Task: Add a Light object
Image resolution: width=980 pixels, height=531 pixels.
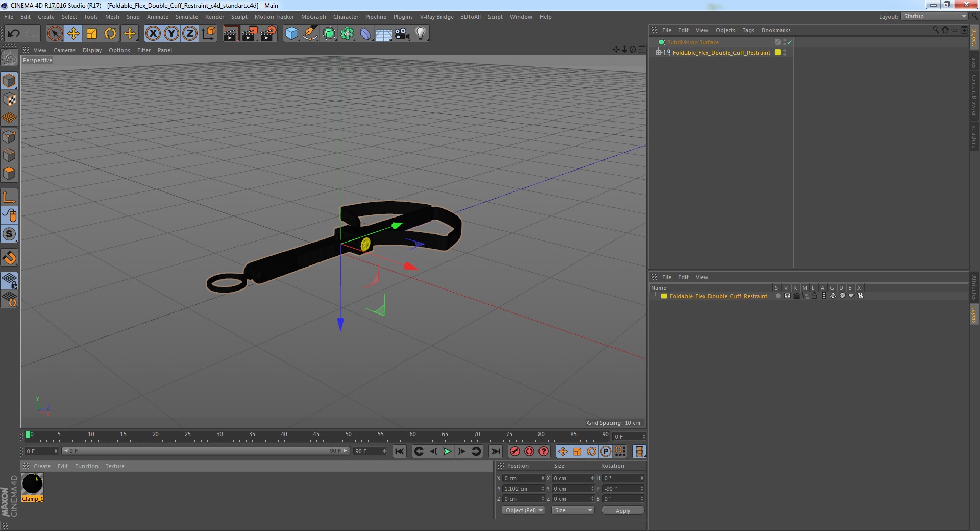Action: (x=420, y=34)
